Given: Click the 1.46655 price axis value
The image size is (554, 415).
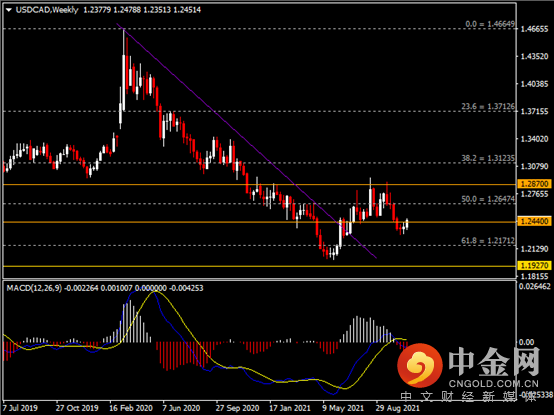Looking at the screenshot, I should pos(535,29).
